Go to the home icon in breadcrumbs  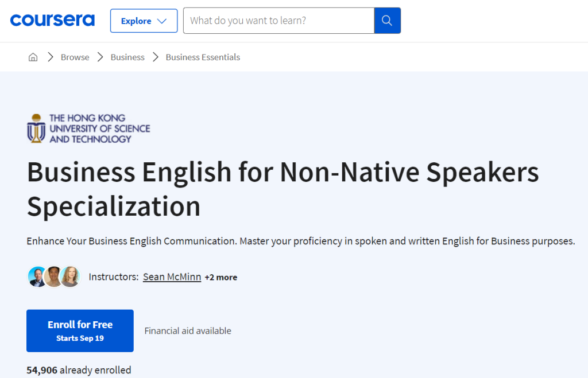pyautogui.click(x=33, y=57)
